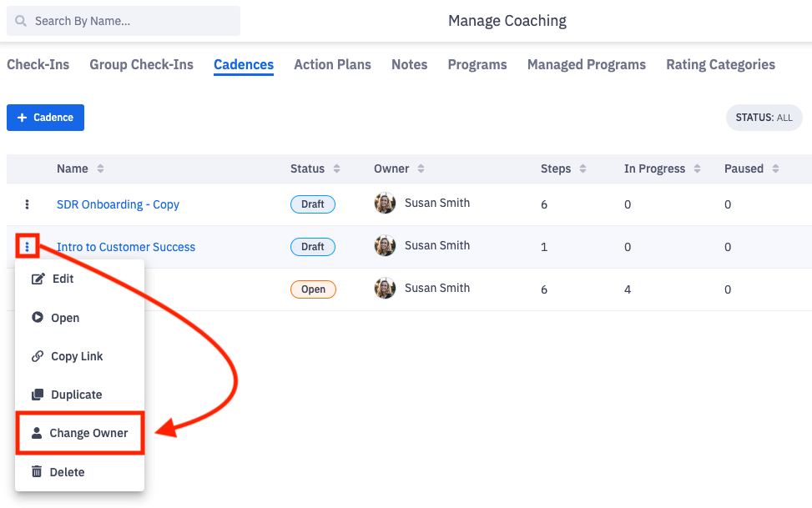Select Change Owner from the context menu
Viewport: 812px width, 508px height.
[x=88, y=433]
